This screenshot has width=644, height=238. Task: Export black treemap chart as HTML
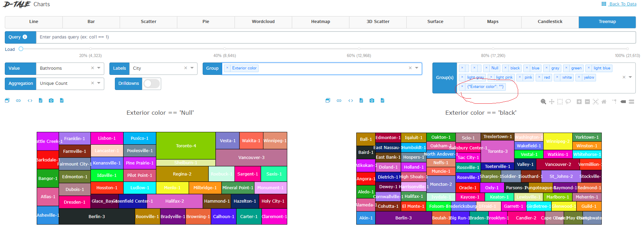coord(361,101)
